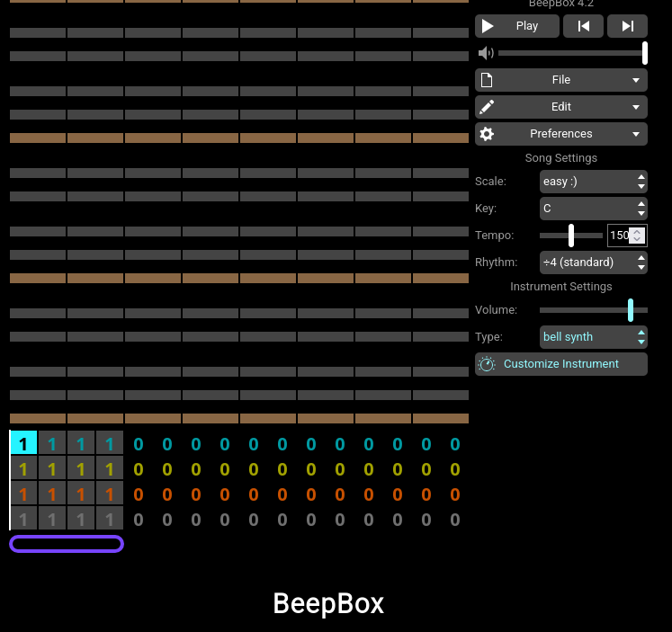Select last bar cyan 0 cell
This screenshot has height=632, width=672.
454,444
